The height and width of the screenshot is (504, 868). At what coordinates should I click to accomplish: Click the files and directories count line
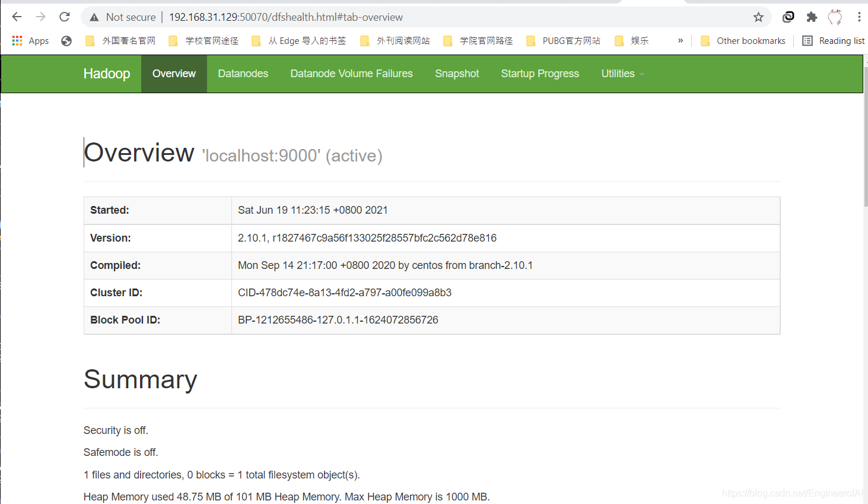coord(222,475)
